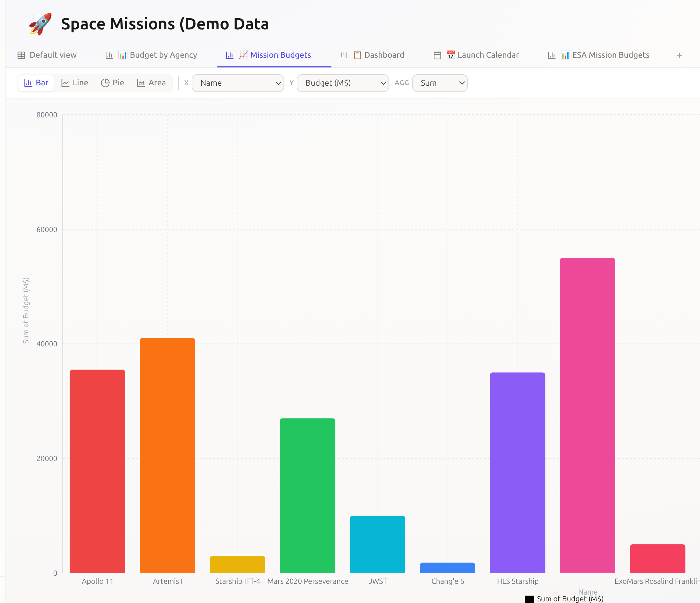Image resolution: width=700 pixels, height=603 pixels.
Task: Click the ExoMars Rosalind Franklin bar
Action: (657, 558)
